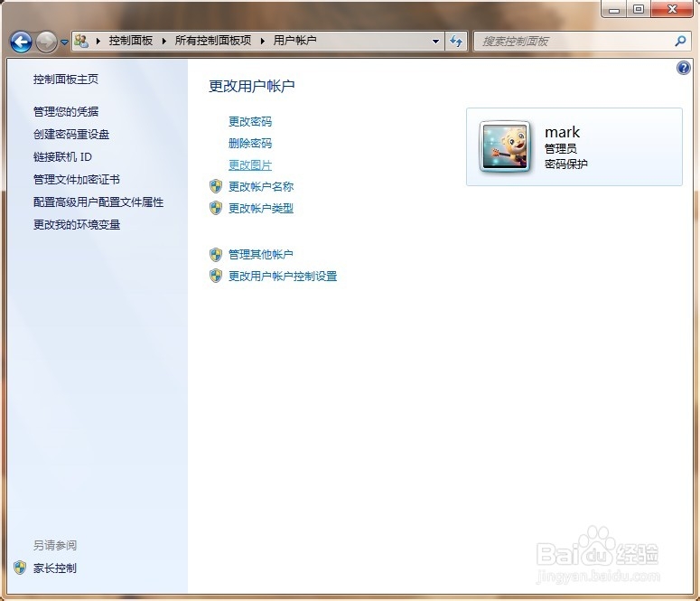Click shield icon beside 家长控制
This screenshot has height=601, width=700.
(20, 568)
